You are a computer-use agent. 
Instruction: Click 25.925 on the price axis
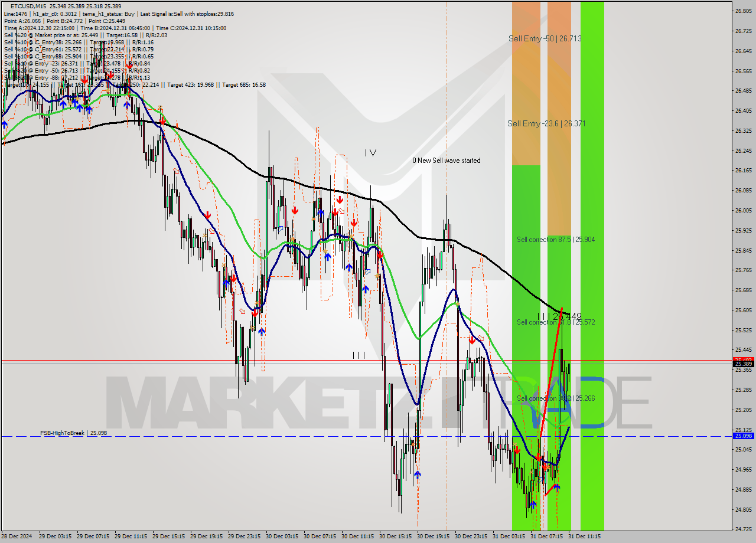click(743, 230)
